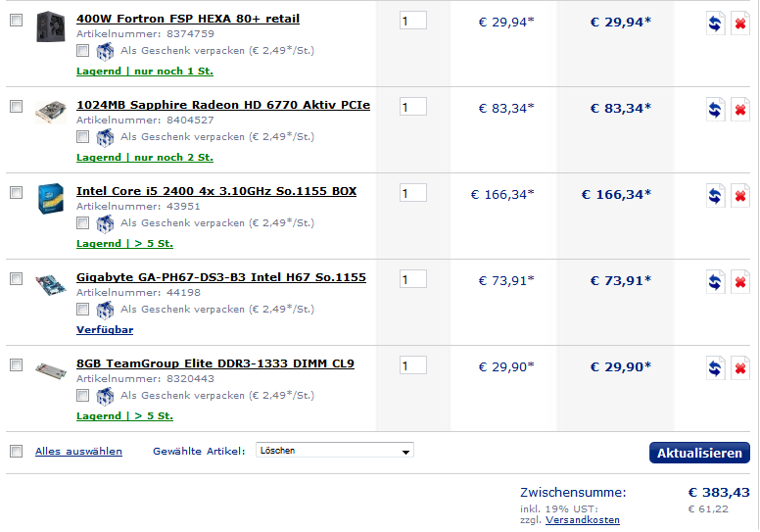Click refresh icon for Intel Core i5 row
760x532 pixels.
click(715, 195)
